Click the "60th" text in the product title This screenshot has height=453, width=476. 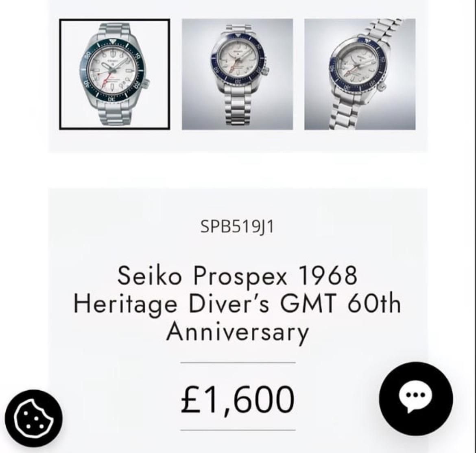click(x=374, y=304)
